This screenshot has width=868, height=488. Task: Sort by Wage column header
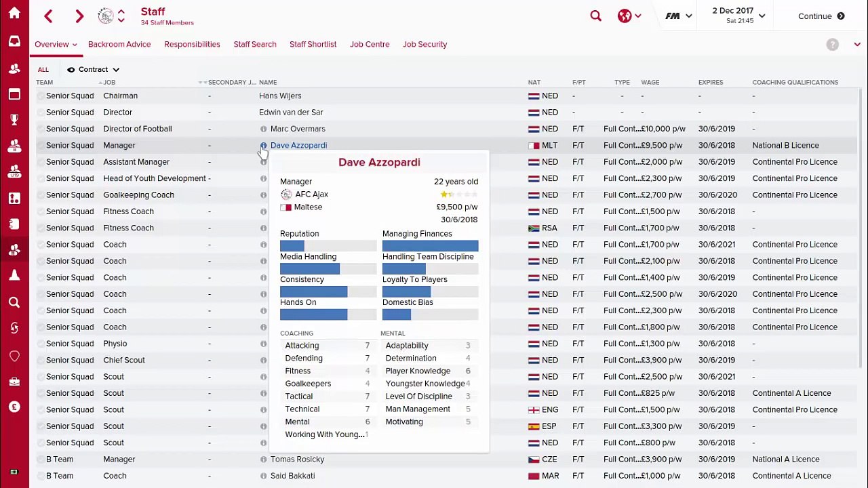coord(650,83)
